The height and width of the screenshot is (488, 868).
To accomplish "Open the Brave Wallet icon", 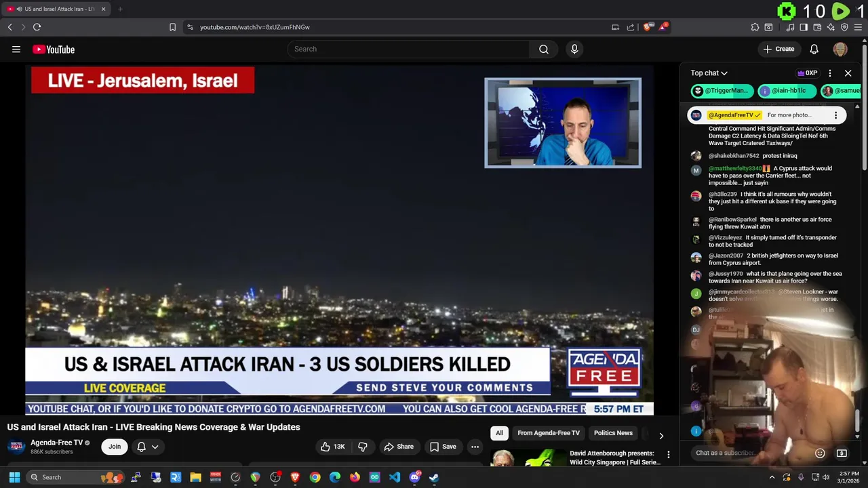I will (x=817, y=27).
